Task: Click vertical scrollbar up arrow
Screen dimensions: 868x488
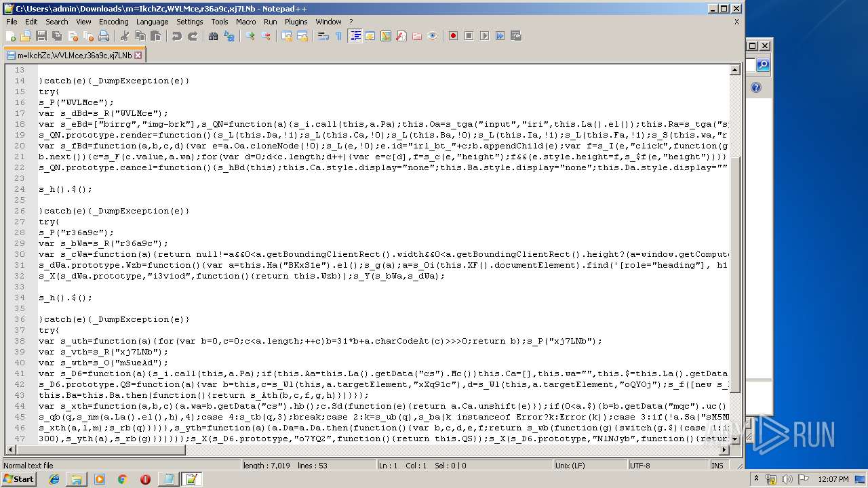Action: point(735,70)
